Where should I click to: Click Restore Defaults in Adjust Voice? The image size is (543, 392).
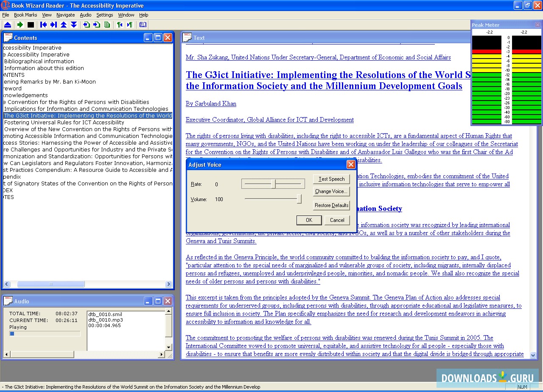point(331,205)
